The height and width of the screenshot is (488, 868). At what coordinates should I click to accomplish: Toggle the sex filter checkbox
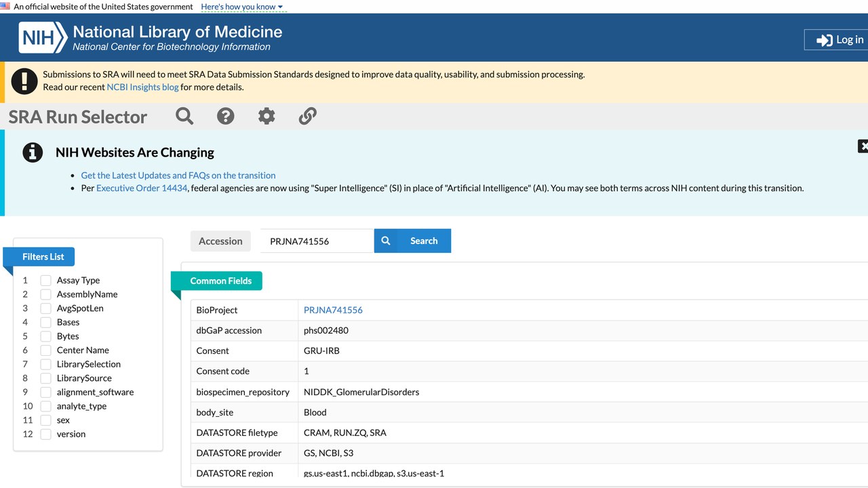[45, 420]
